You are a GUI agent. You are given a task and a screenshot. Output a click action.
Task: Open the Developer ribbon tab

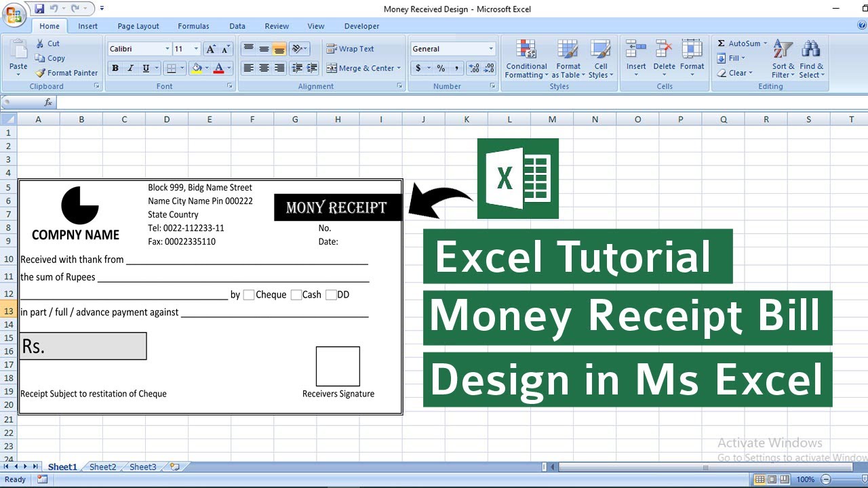pyautogui.click(x=361, y=26)
